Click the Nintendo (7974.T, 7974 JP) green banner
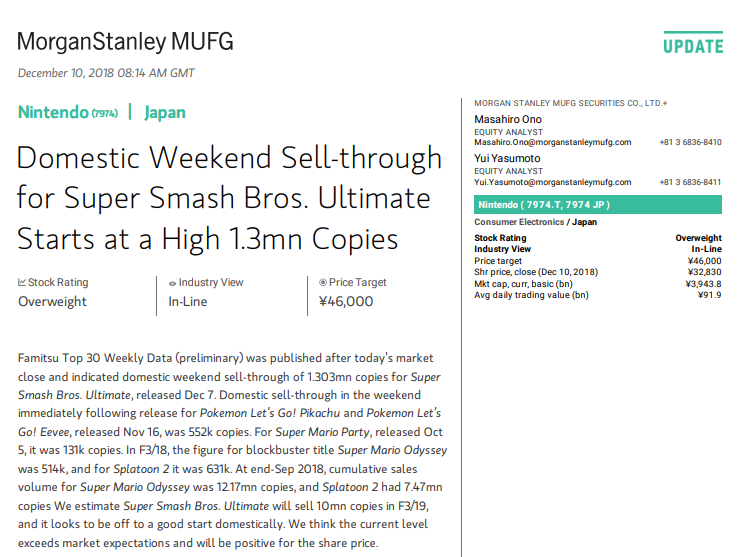The image size is (754, 557). coord(598,204)
